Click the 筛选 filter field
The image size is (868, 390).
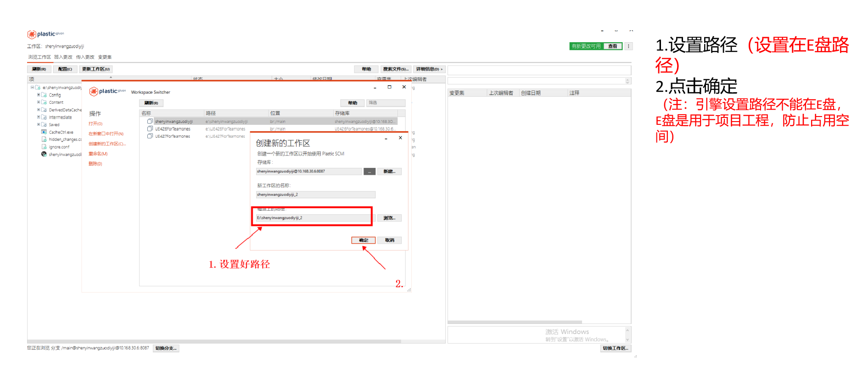[386, 103]
